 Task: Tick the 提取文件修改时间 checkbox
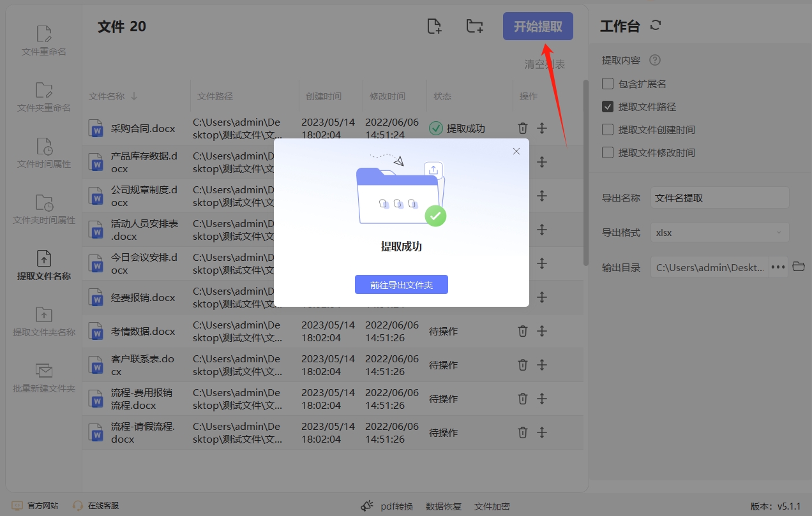[608, 152]
